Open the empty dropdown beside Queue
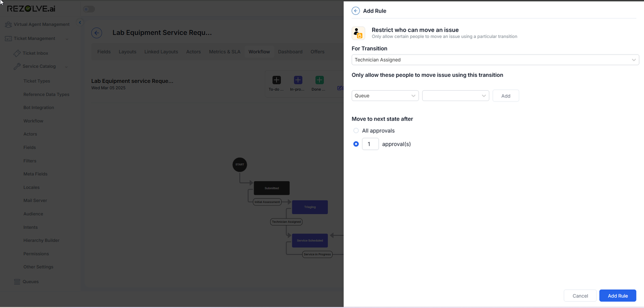Viewport: 644px width, 308px height. point(455,96)
